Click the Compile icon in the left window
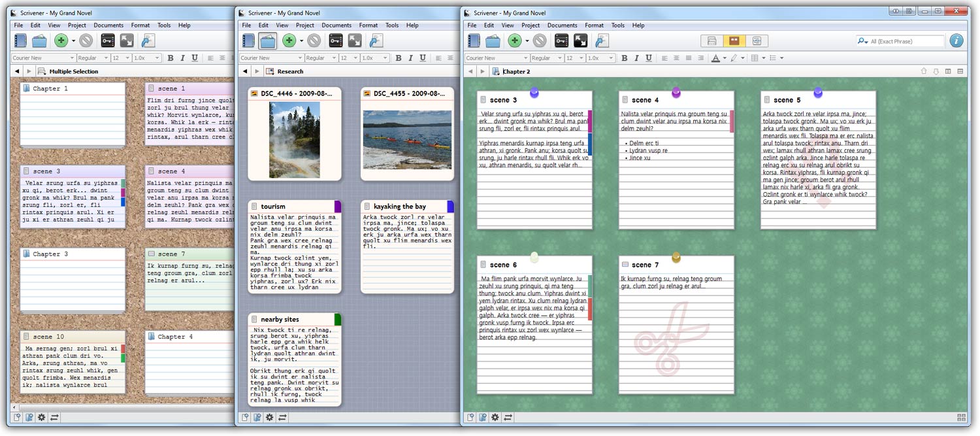Image resolution: width=980 pixels, height=436 pixels. point(148,41)
